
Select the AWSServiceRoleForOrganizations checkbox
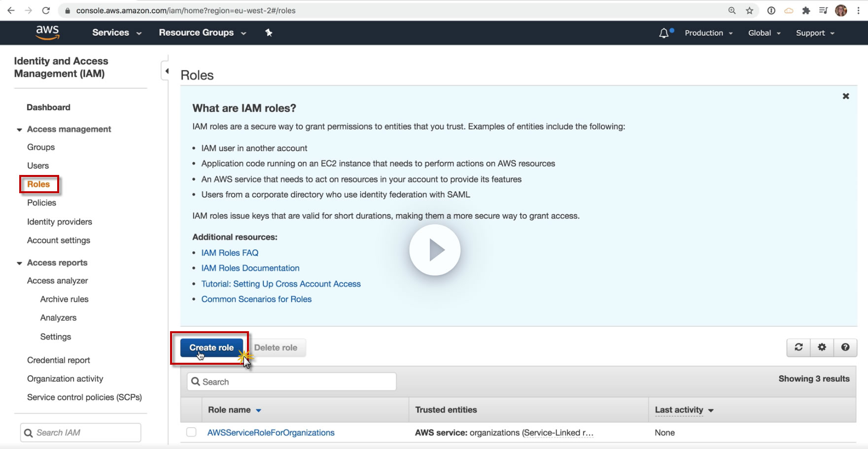click(191, 432)
